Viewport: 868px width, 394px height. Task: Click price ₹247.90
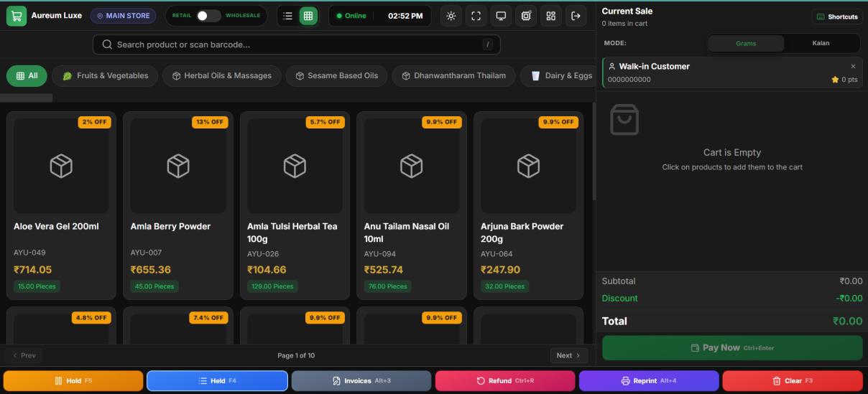tap(500, 270)
